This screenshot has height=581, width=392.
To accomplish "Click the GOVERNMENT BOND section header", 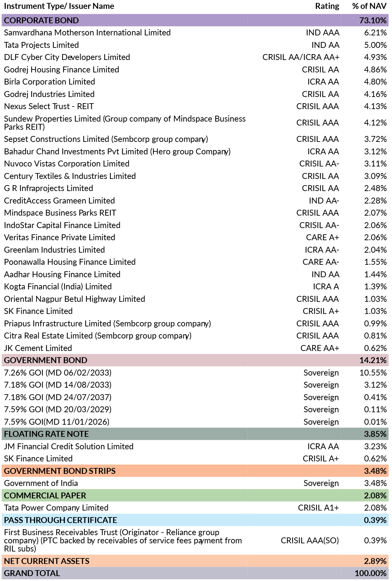I will coord(195,360).
